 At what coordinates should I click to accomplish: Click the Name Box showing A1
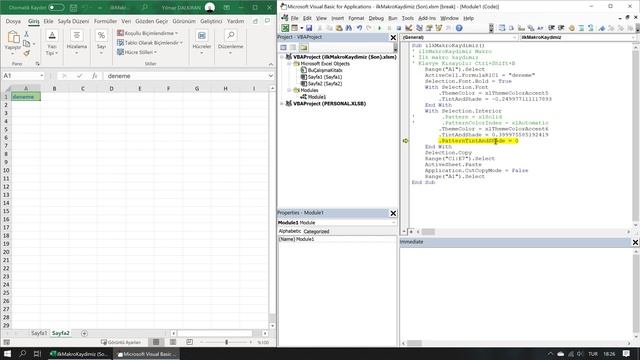tap(23, 76)
